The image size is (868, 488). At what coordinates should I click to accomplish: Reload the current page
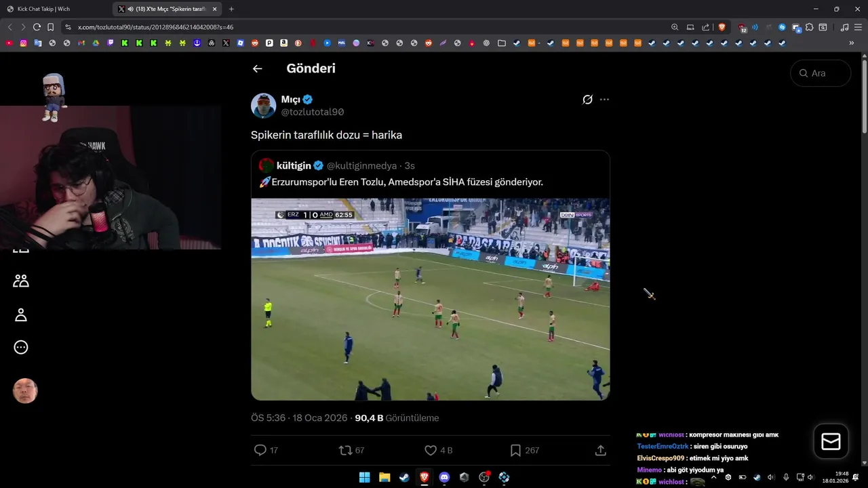[x=37, y=27]
